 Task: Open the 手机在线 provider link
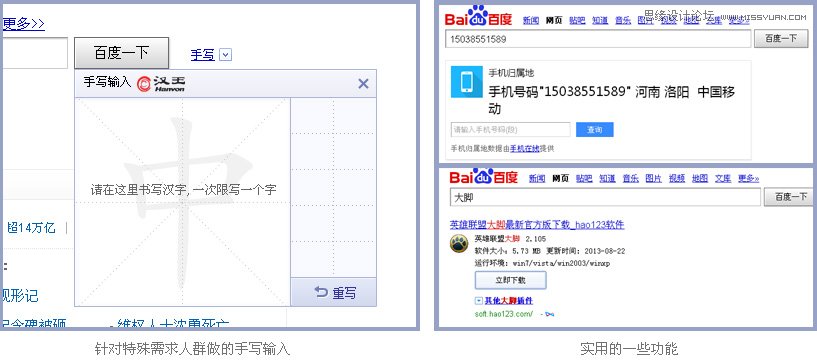[525, 148]
